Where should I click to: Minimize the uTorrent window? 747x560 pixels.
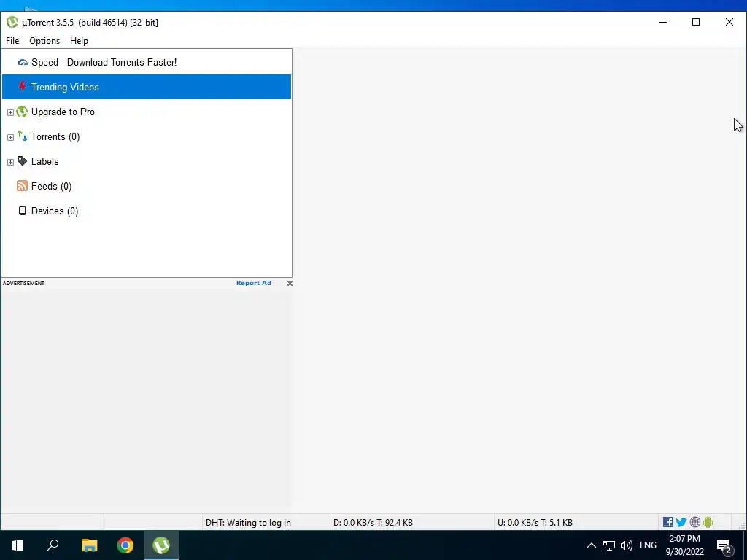point(663,22)
